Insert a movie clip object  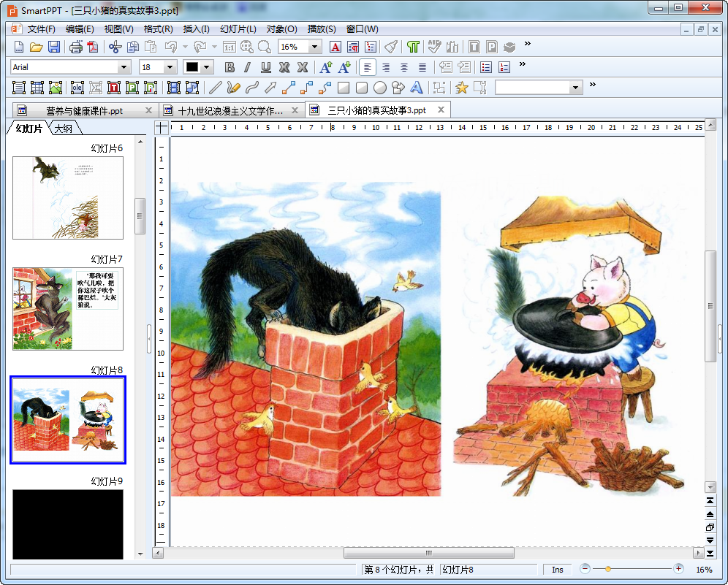tap(174, 87)
